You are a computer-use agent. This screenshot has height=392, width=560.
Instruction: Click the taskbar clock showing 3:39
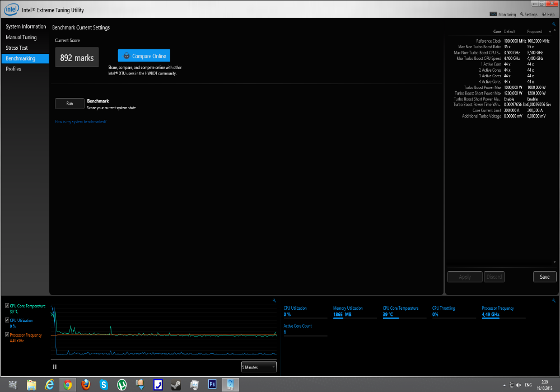(544, 385)
